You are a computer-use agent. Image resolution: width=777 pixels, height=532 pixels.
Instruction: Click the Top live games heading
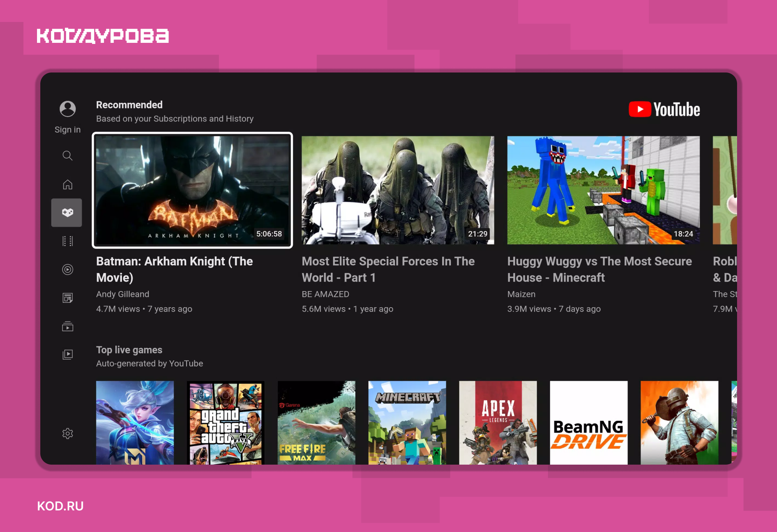pyautogui.click(x=129, y=350)
